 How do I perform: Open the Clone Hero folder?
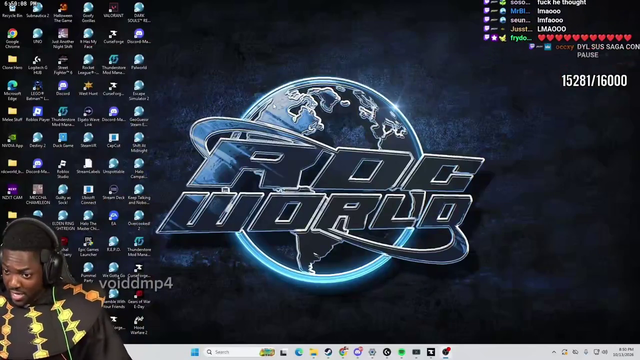pos(12,62)
